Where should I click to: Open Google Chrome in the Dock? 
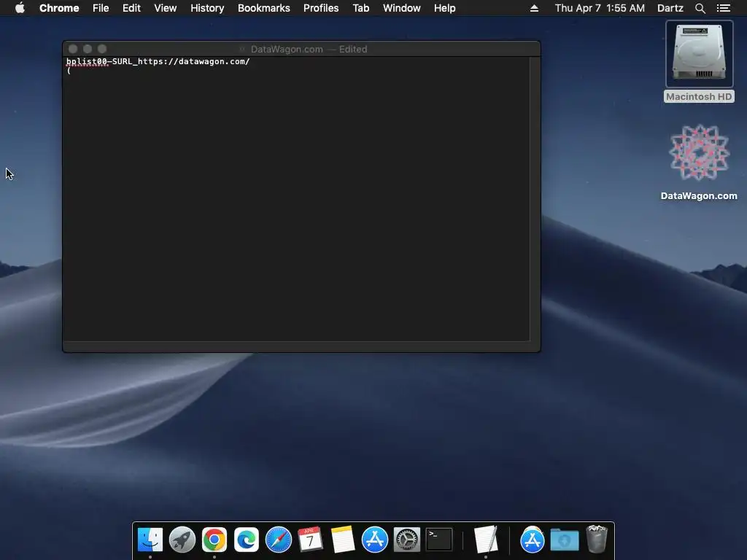click(214, 540)
